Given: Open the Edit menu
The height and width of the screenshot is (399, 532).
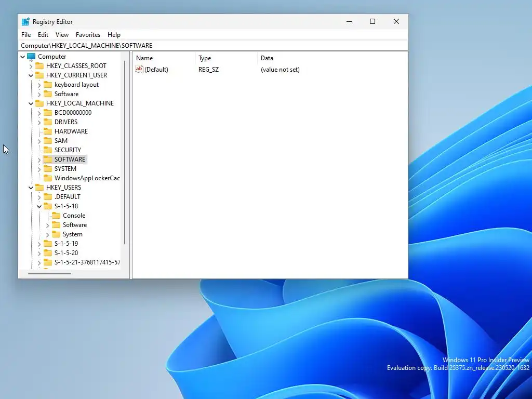Looking at the screenshot, I should click(x=43, y=35).
